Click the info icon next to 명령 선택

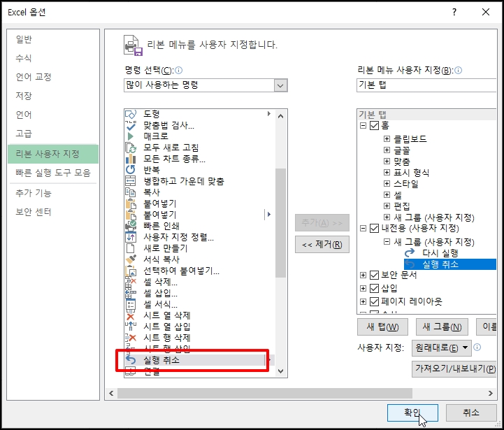178,70
